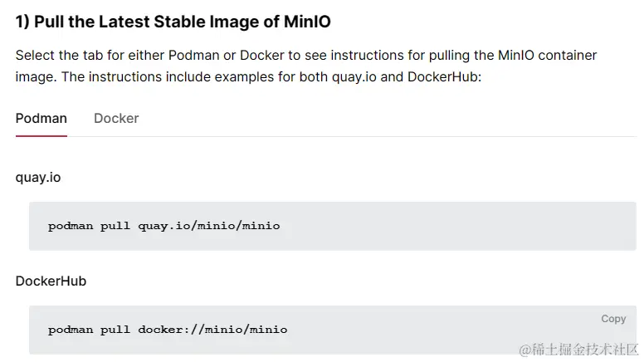Click "quay.io/minio/minio" in the first command
Viewport: 644px width, 362px height.
click(x=209, y=226)
